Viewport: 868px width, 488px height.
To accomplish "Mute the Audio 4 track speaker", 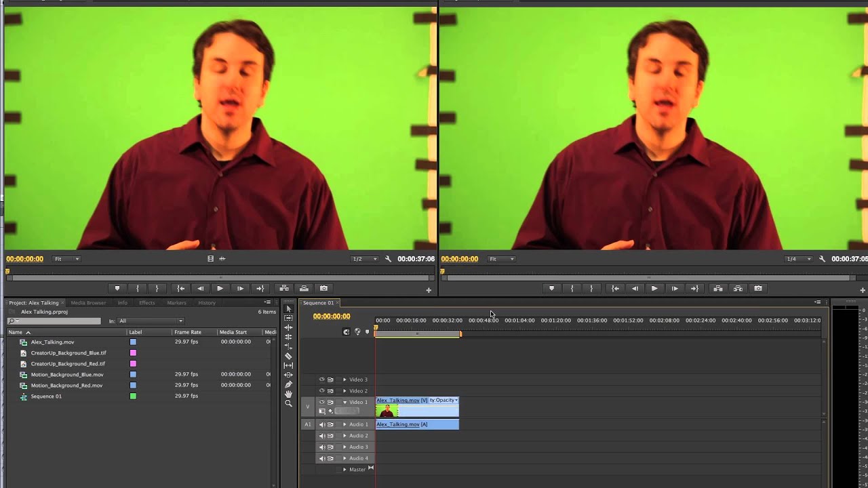I will point(322,458).
